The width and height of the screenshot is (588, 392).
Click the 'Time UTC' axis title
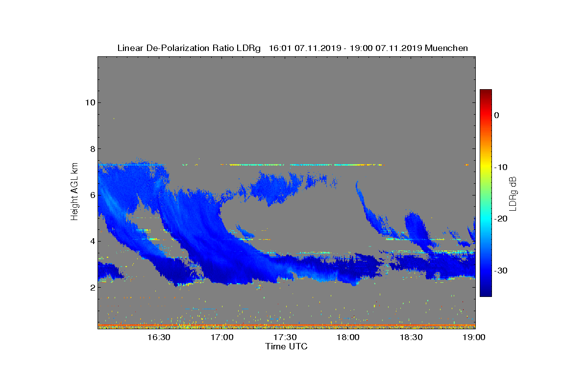click(287, 346)
